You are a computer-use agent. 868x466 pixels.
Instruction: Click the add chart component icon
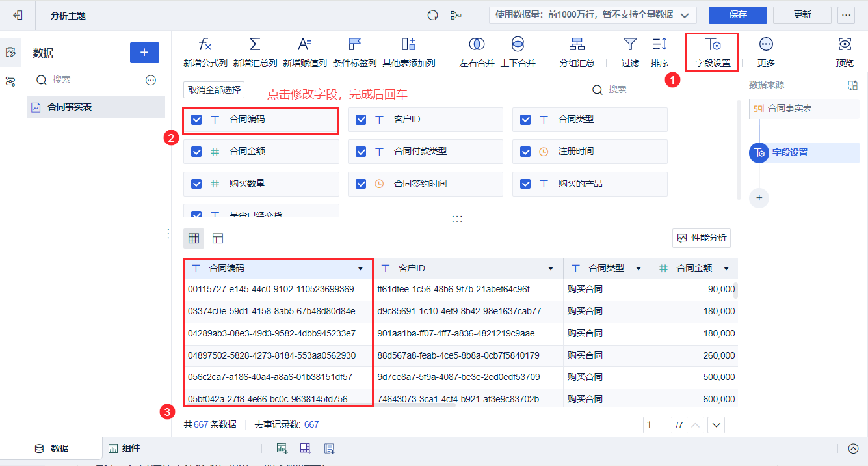[x=282, y=448]
